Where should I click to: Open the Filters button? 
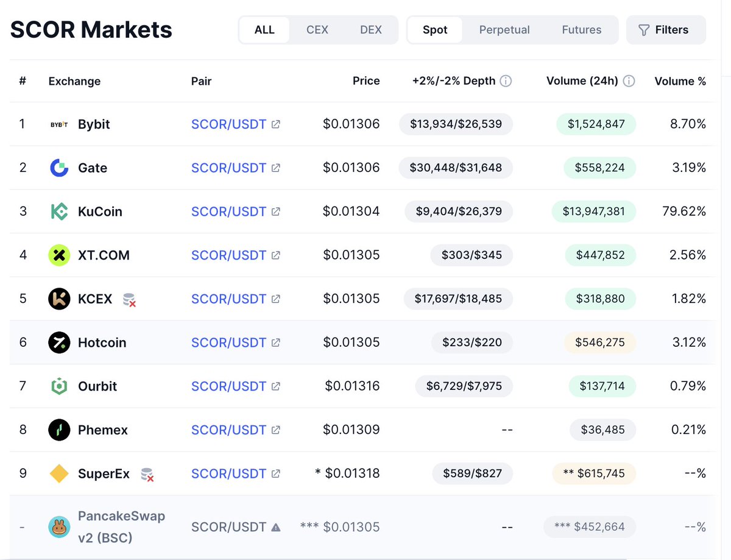pyautogui.click(x=666, y=30)
